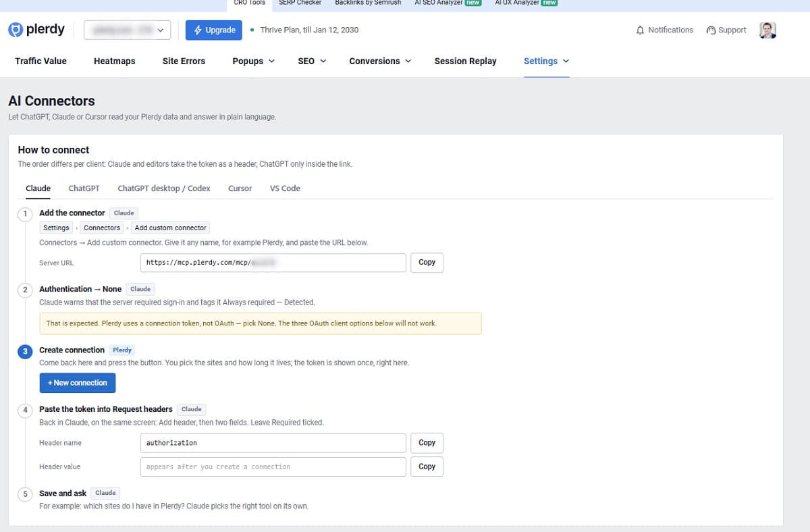Screen dimensions: 810x532
Task: Open AI SEO Analyzer link
Action: (448, 3)
